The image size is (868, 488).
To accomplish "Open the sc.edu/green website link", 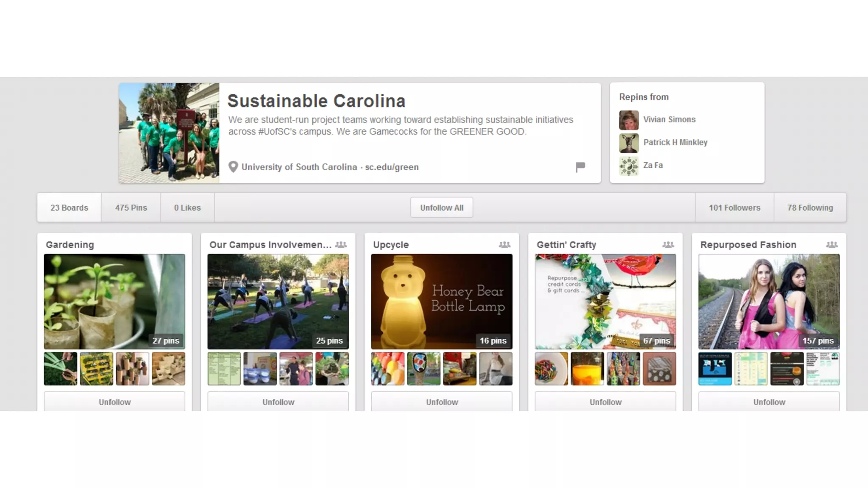I will (392, 167).
